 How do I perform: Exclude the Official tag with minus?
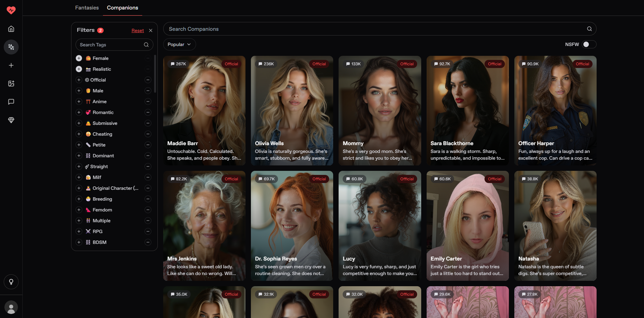click(x=148, y=80)
